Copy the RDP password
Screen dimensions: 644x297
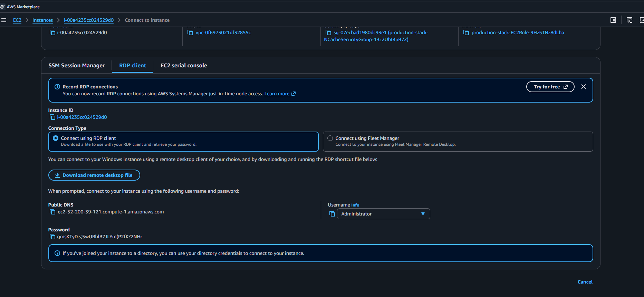[52, 237]
